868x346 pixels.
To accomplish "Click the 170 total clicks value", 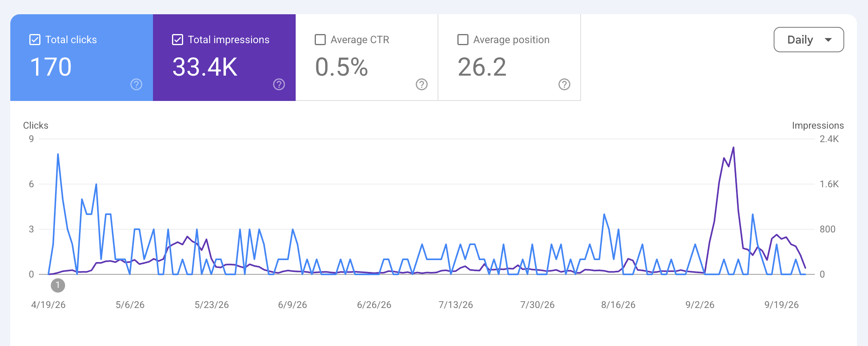I will (51, 67).
